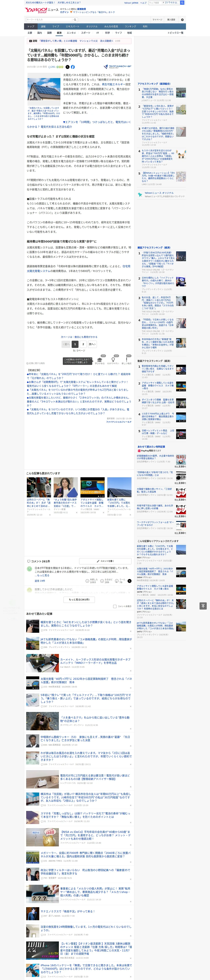Click the ログイン link in header
The width and height of the screenshot is (210, 980).
tap(64, 12)
